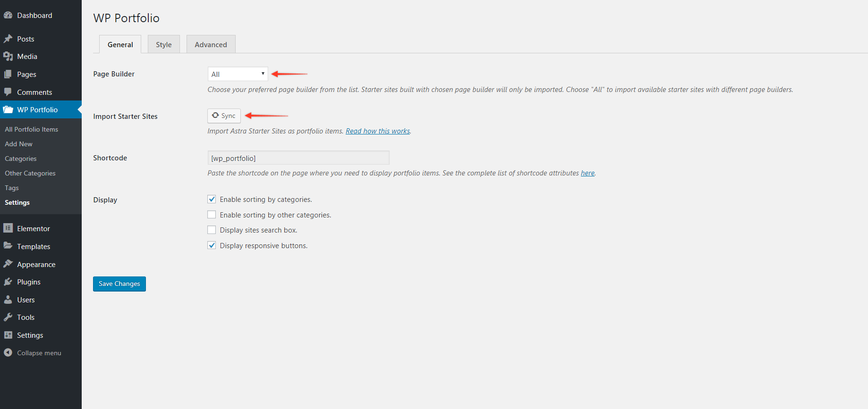The image size is (868, 409).
Task: Click the Display sites search box label
Action: point(258,230)
